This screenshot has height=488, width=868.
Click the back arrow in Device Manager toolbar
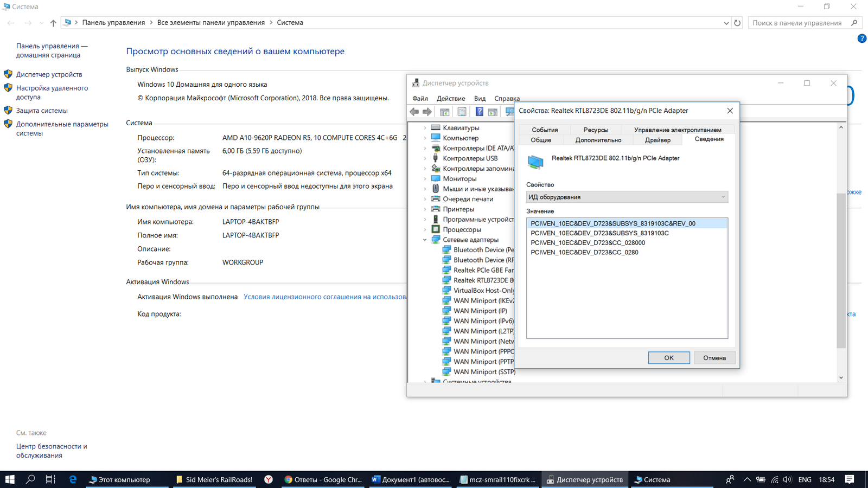[414, 112]
